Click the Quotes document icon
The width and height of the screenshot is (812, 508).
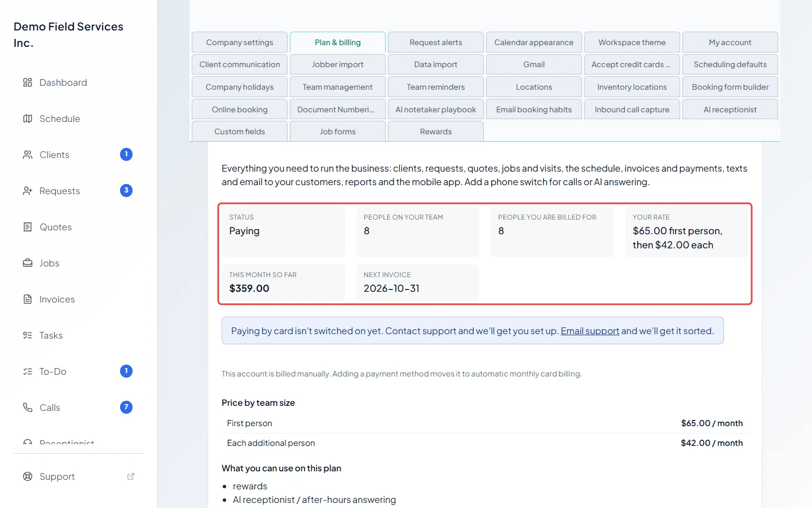click(28, 227)
